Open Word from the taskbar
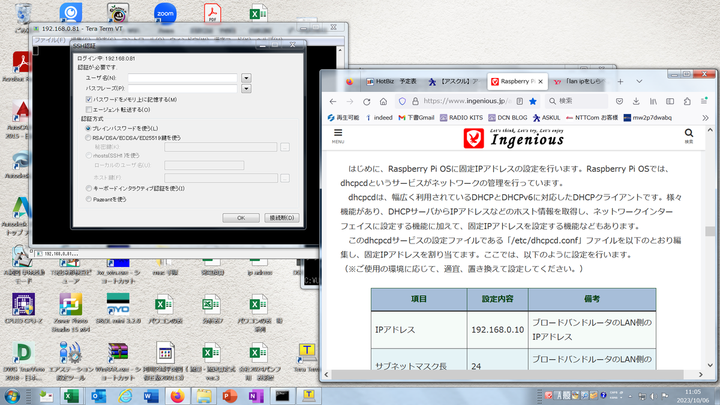Image resolution: width=720 pixels, height=405 pixels. (x=151, y=396)
